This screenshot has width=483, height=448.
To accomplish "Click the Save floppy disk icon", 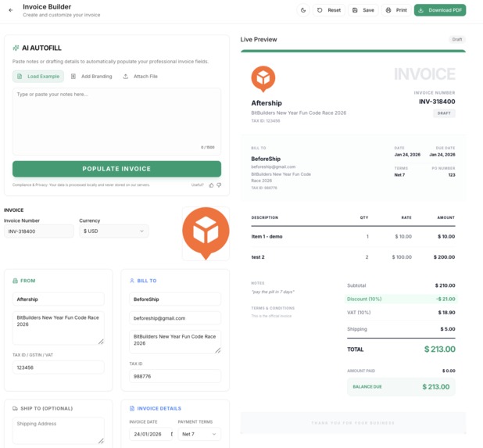I will coord(355,10).
